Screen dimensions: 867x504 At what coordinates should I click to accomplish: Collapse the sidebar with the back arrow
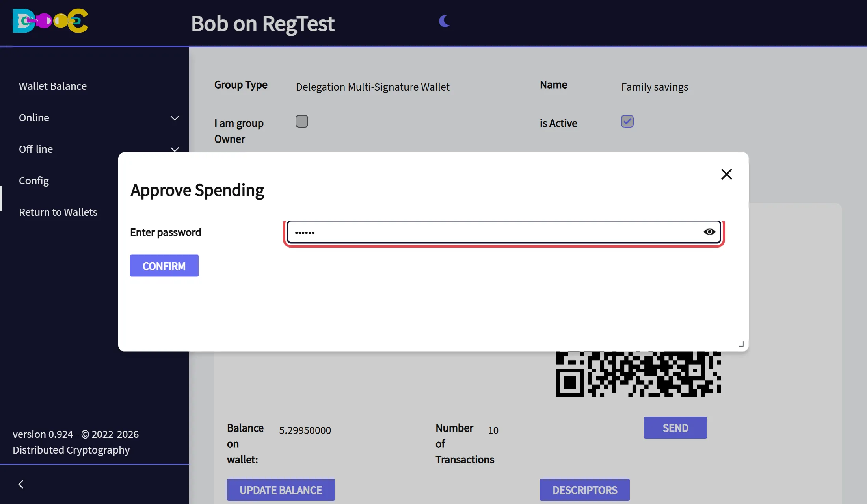(21, 484)
